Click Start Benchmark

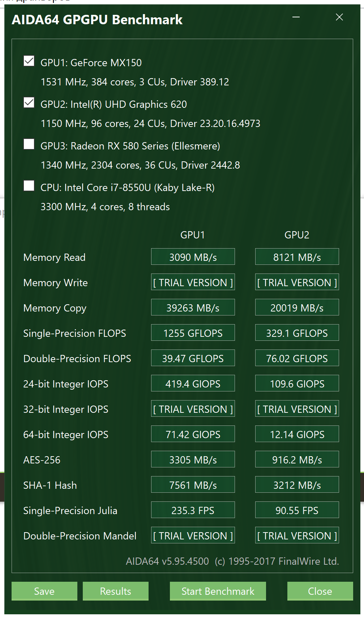[x=218, y=591]
